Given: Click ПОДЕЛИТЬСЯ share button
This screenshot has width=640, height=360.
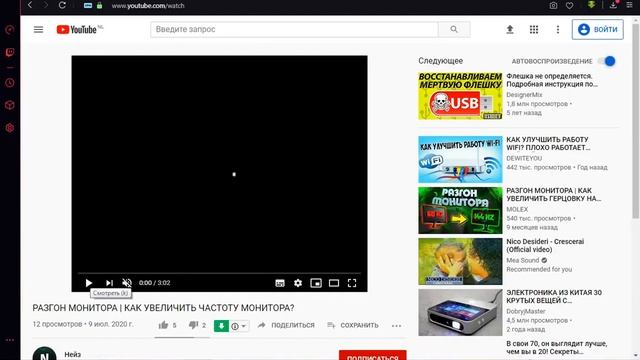Looking at the screenshot, I should [x=286, y=325].
